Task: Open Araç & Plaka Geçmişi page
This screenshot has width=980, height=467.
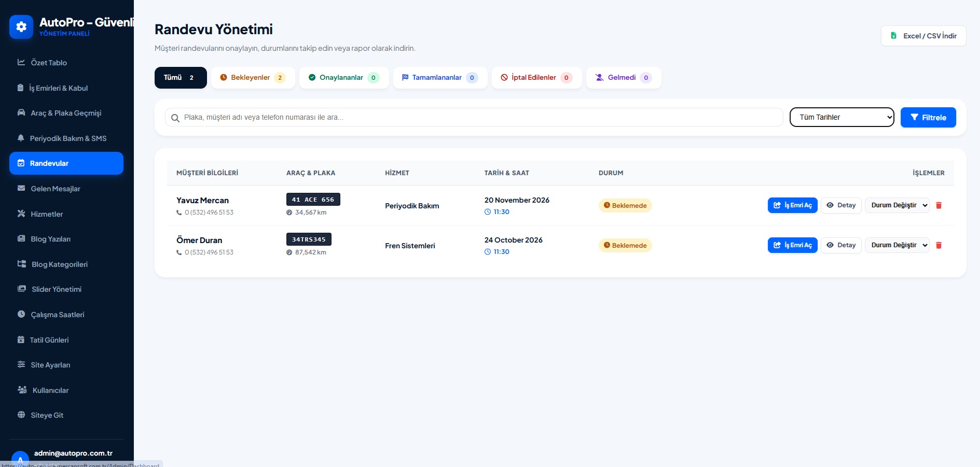Action: (x=66, y=113)
